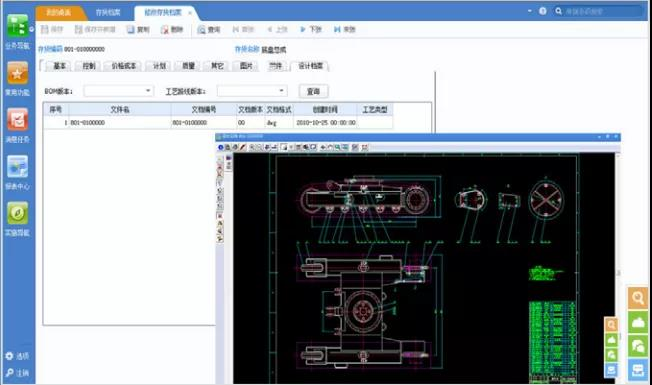Open the 价格成本 tab
Viewport: 652px width, 385px height.
point(123,66)
